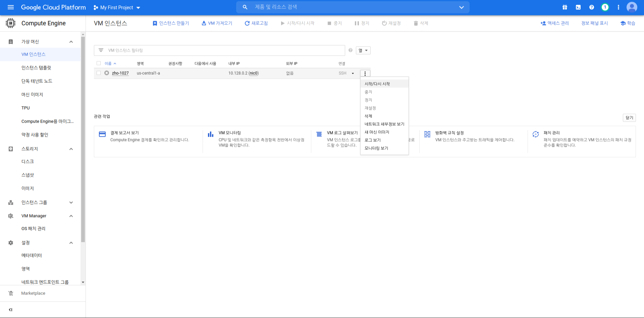Screen dimensions: 644x318
Task: Click 인스턴스 만들기 button
Action: click(171, 23)
